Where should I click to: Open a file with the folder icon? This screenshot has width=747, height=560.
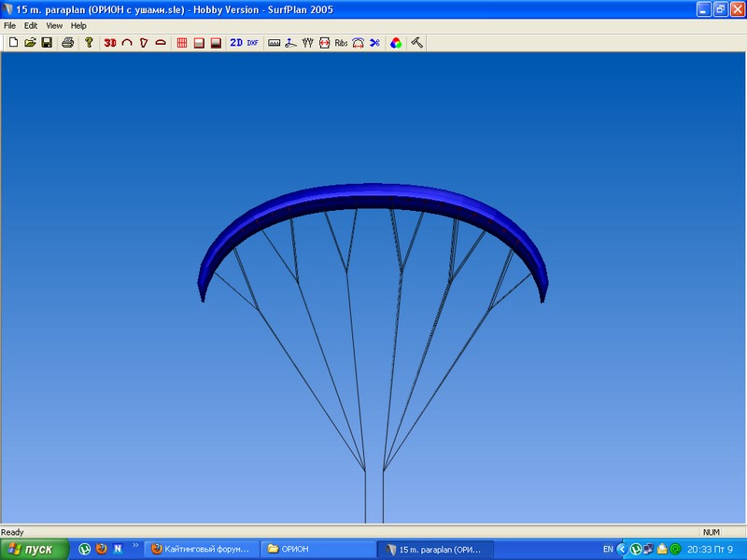point(30,43)
